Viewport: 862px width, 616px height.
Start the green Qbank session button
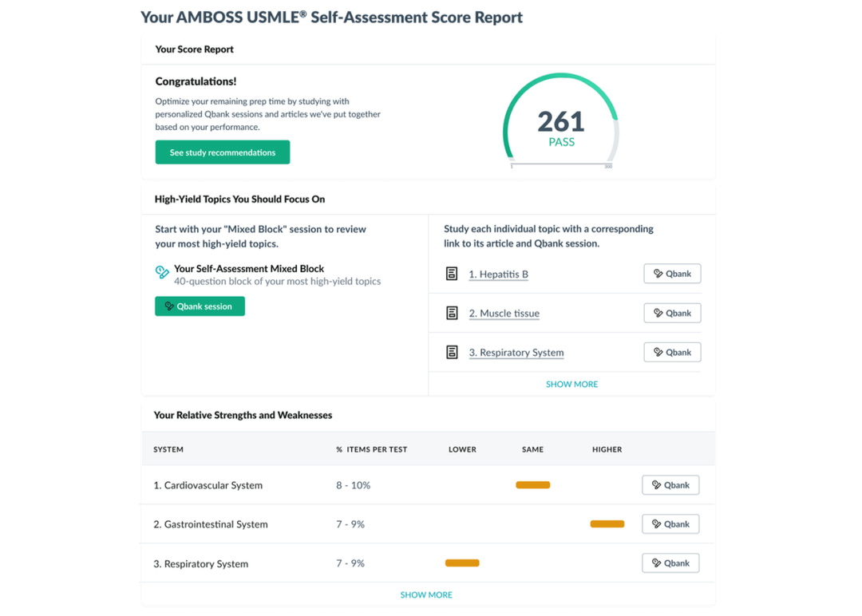click(200, 306)
